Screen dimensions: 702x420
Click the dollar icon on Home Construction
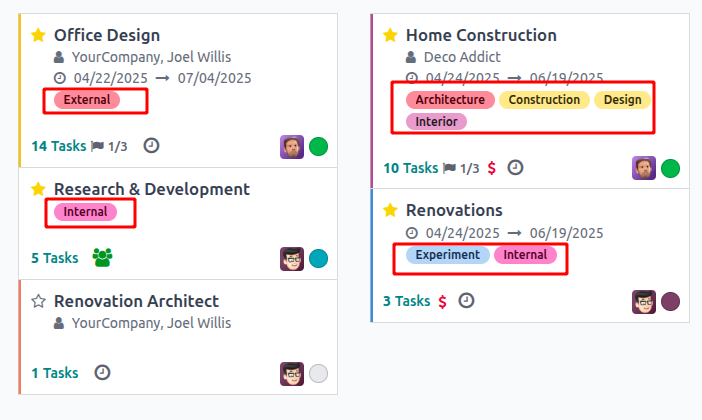tap(492, 168)
